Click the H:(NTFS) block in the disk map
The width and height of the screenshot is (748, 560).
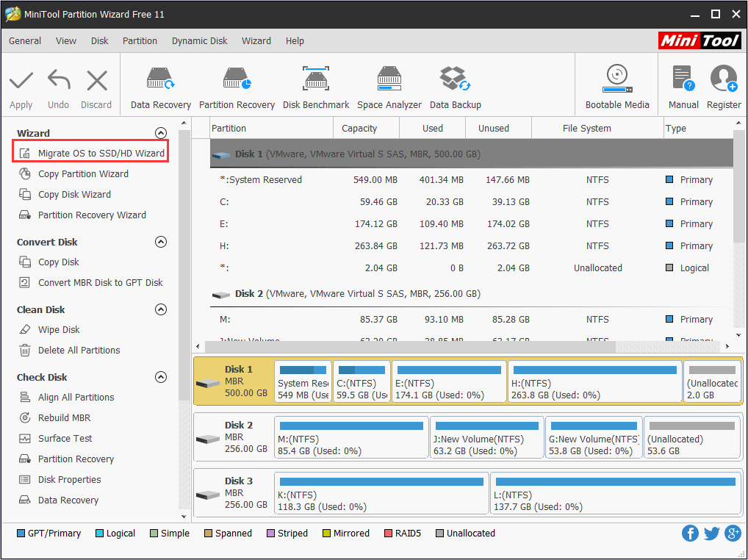click(x=595, y=381)
